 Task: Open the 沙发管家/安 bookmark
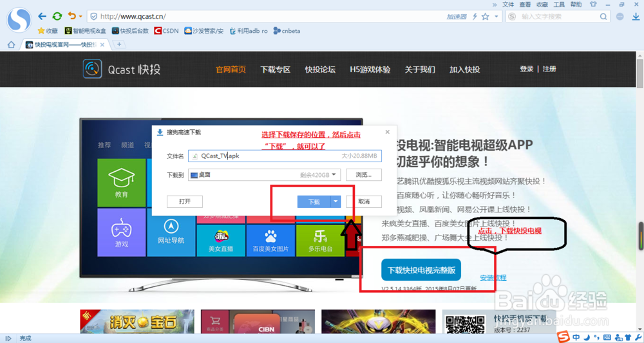pyautogui.click(x=204, y=31)
